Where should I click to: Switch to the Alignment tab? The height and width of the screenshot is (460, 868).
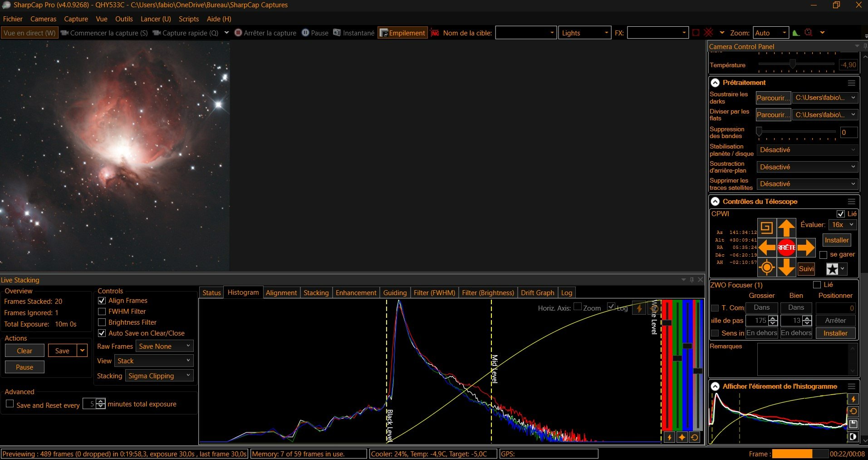[281, 293]
